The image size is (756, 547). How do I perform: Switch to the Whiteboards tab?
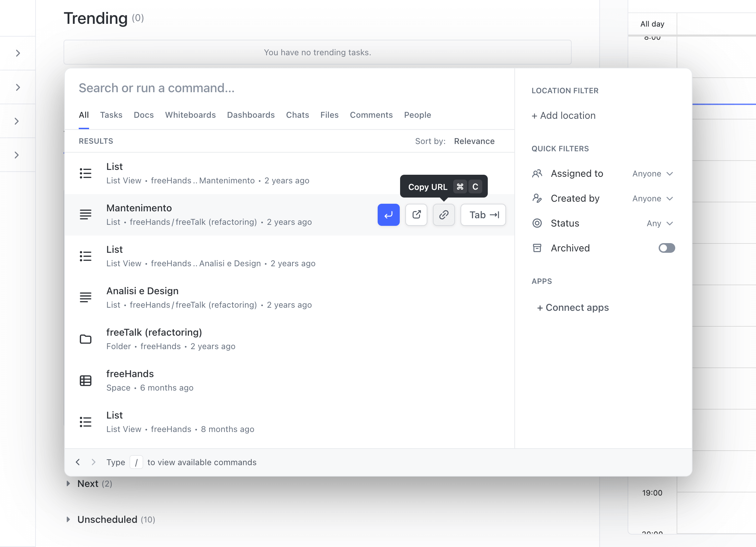click(190, 115)
